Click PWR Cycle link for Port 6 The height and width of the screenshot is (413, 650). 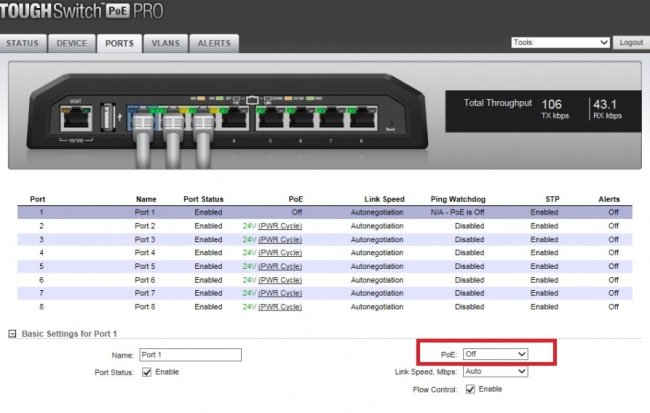(281, 280)
